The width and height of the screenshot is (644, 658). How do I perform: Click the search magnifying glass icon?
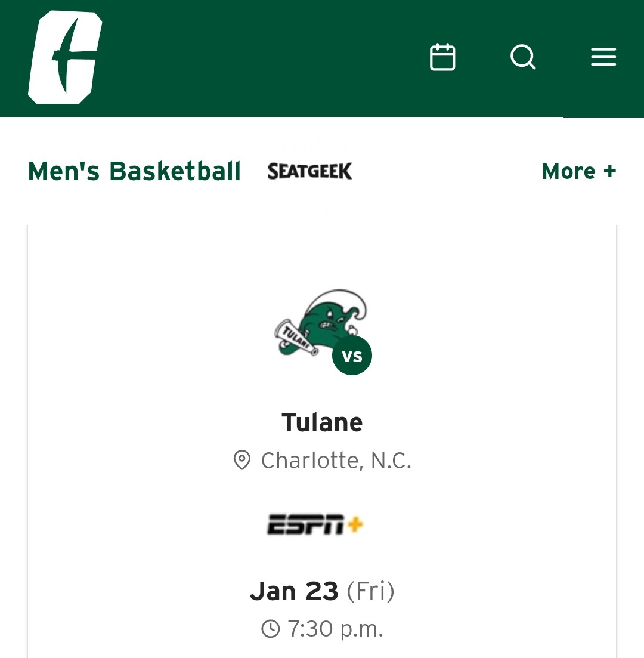point(523,57)
